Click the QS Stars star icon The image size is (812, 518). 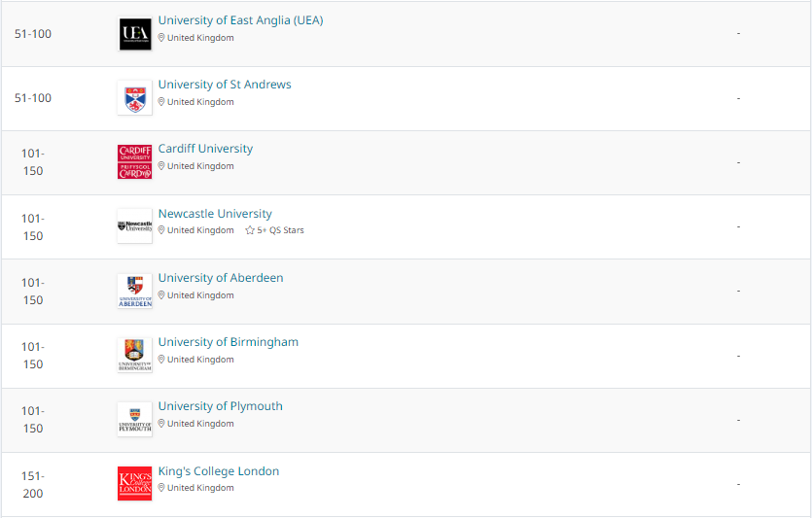(250, 230)
